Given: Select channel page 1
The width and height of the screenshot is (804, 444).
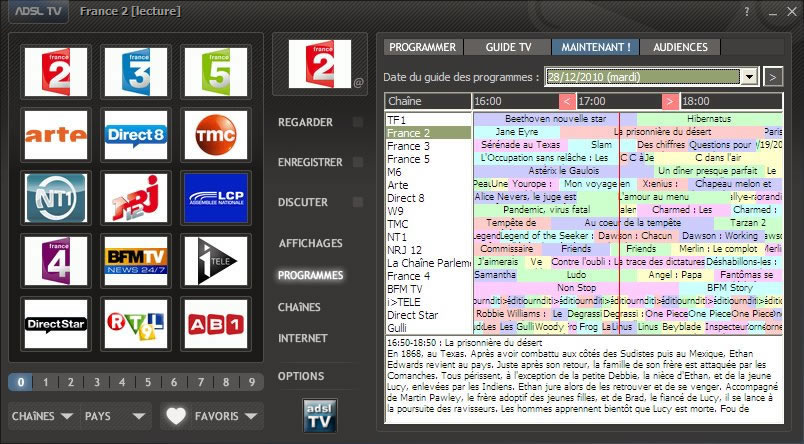Looking at the screenshot, I should pyautogui.click(x=46, y=382).
